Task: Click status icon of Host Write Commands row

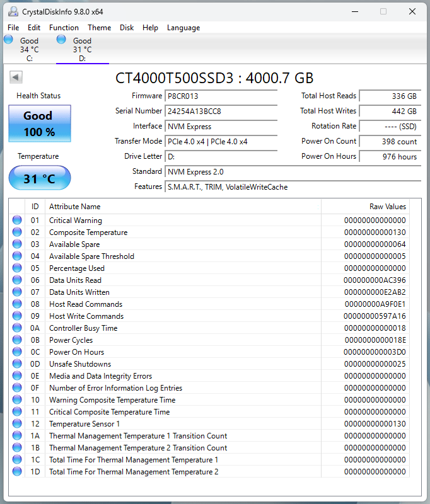Action: click(x=17, y=316)
